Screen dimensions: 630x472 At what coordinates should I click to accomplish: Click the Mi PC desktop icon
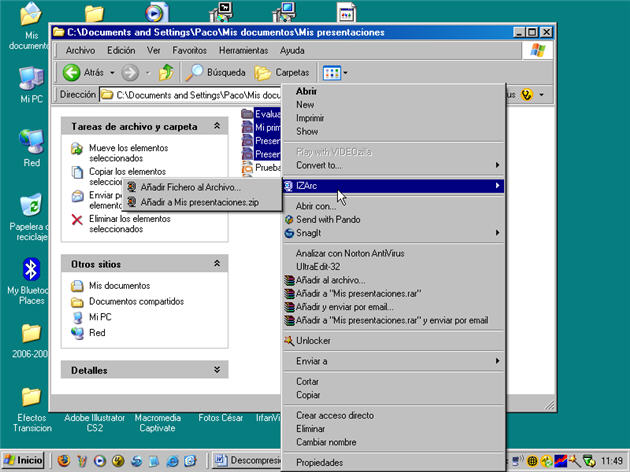[31, 78]
